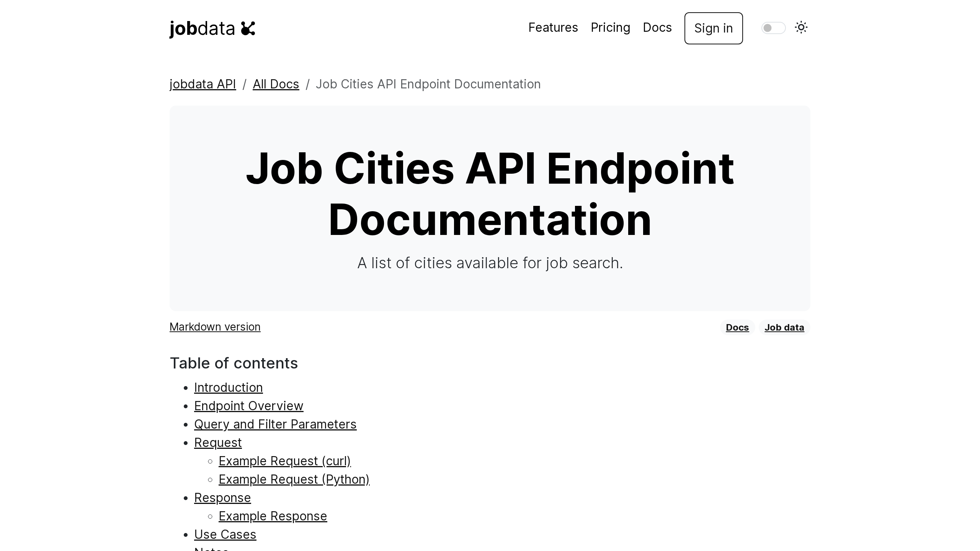Open the Markdown version link
This screenshot has width=980, height=551.
click(215, 327)
